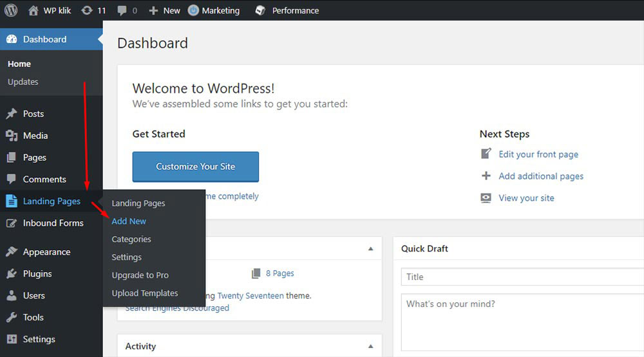Open the Inbound Forms menu

click(x=52, y=223)
